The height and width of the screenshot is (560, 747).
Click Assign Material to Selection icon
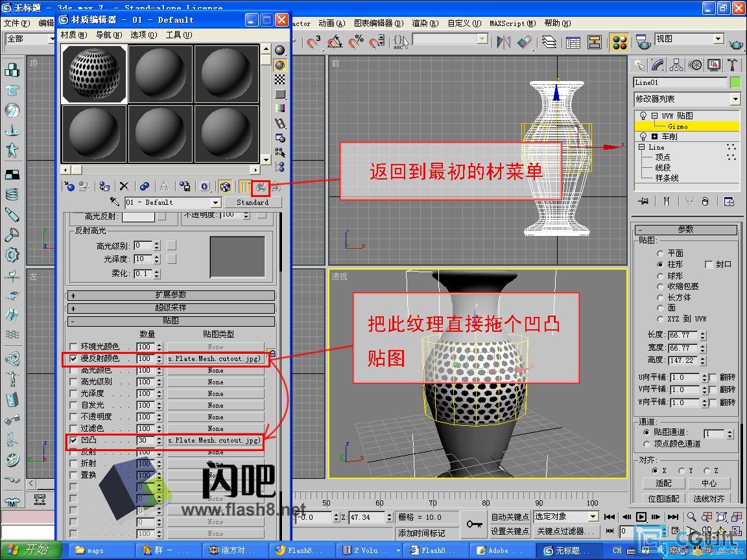pos(104,187)
